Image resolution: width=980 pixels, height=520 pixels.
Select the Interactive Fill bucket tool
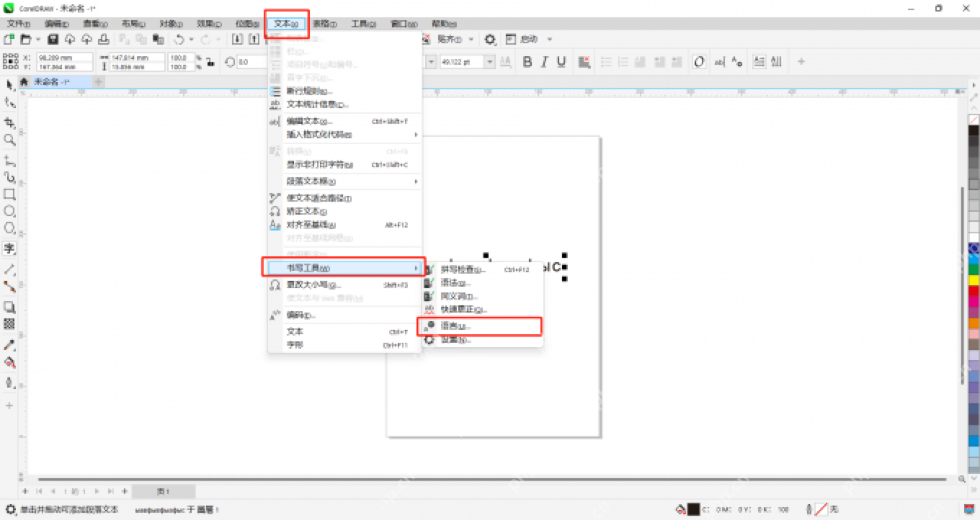pyautogui.click(x=9, y=362)
